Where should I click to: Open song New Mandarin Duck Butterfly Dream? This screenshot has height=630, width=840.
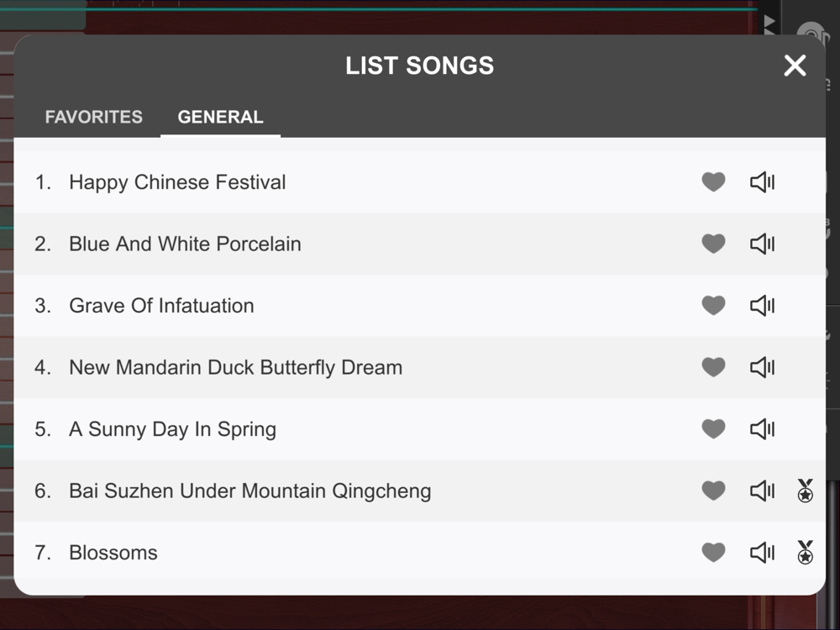coord(235,367)
